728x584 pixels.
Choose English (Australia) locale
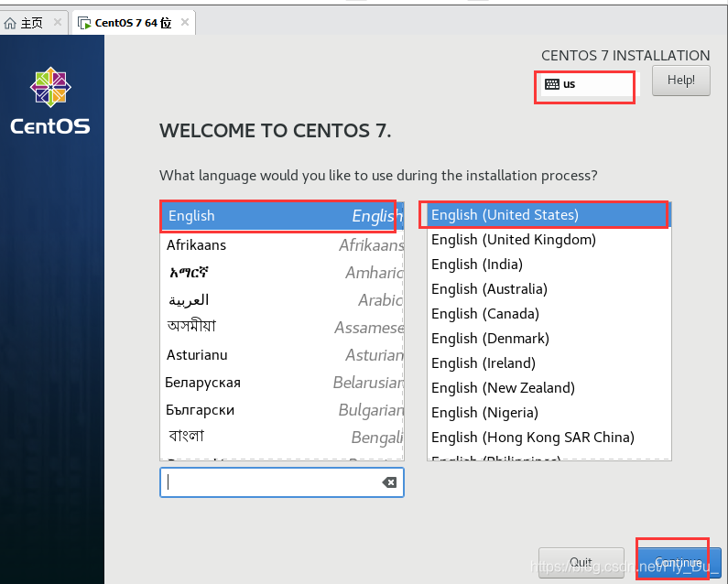[549, 288]
